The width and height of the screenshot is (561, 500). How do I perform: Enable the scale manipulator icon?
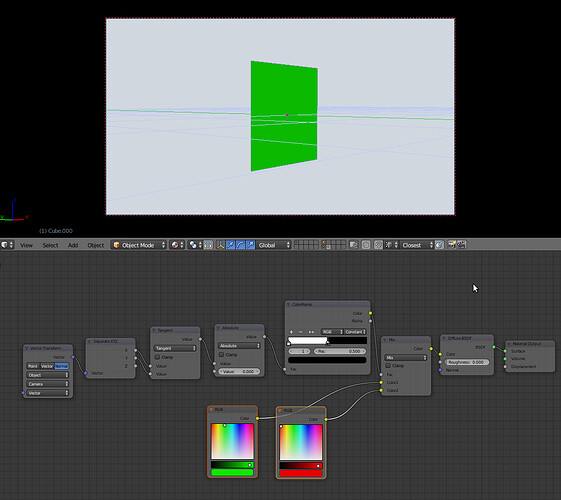tap(250, 245)
